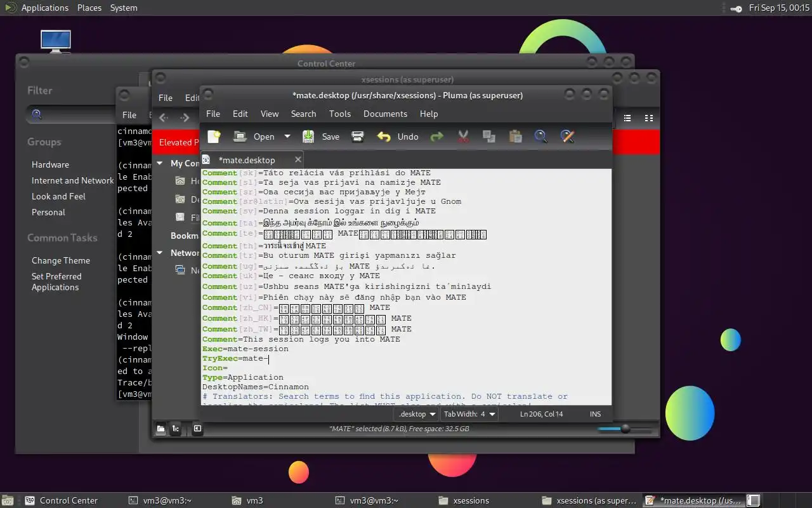The width and height of the screenshot is (812, 508).
Task: Go back in xsessions file manager
Action: [164, 117]
